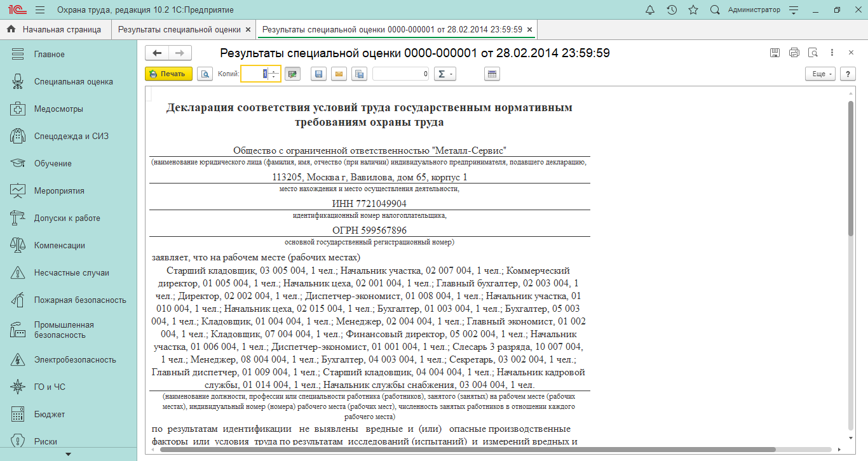Image resolution: width=868 pixels, height=461 pixels.
Task: Send document by email envelope icon
Action: pos(339,74)
